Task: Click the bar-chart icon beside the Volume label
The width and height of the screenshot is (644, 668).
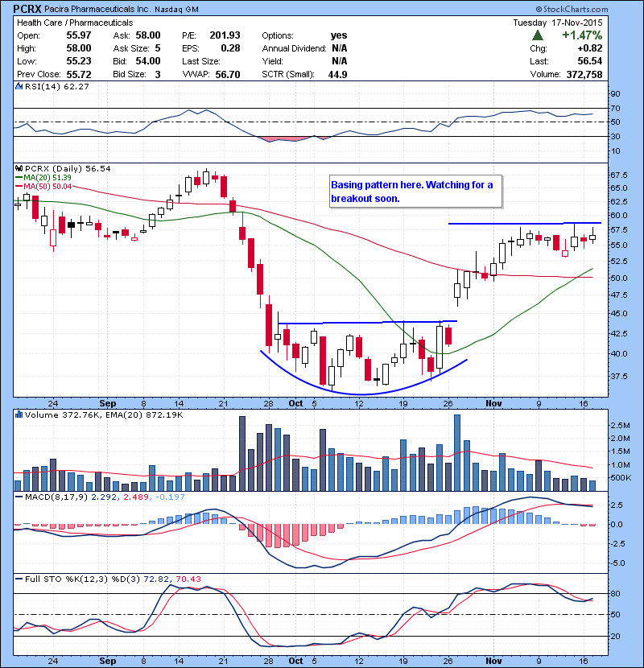Action: click(19, 414)
